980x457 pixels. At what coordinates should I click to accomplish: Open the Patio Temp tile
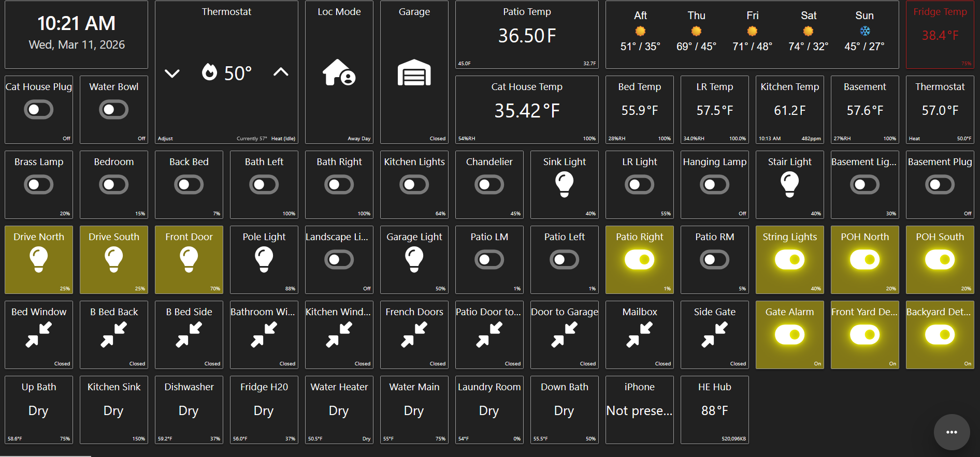point(527,35)
